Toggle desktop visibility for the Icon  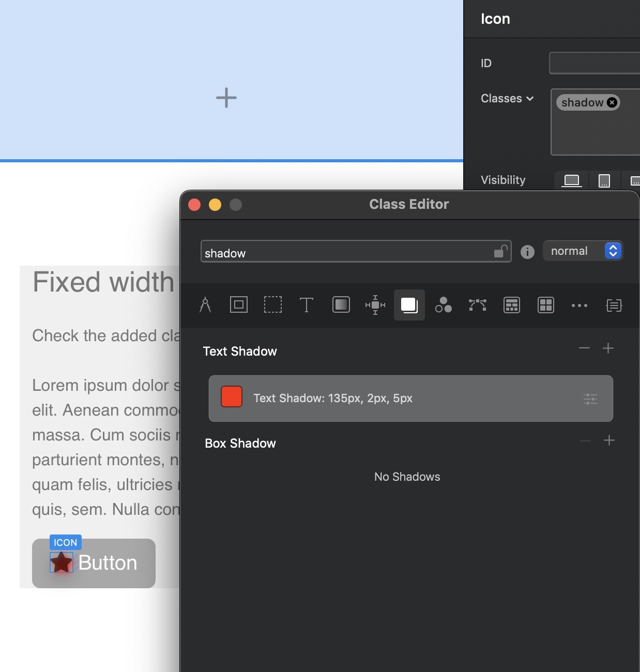[571, 180]
